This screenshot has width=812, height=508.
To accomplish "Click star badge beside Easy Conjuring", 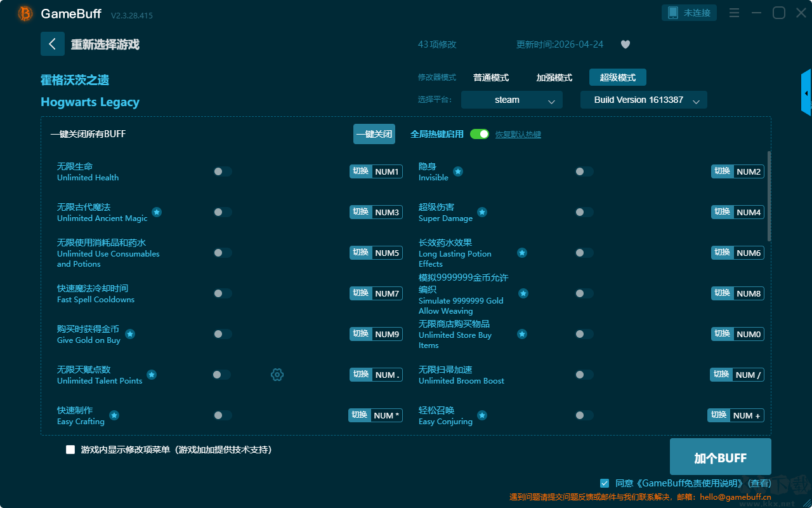I will pyautogui.click(x=482, y=415).
